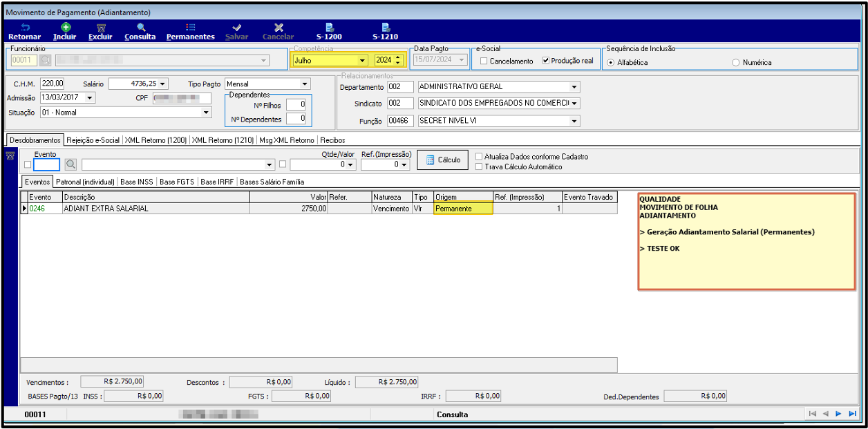Screen dimensions: 868x429
Task: Click the Nº Filhos input field
Action: (x=296, y=105)
